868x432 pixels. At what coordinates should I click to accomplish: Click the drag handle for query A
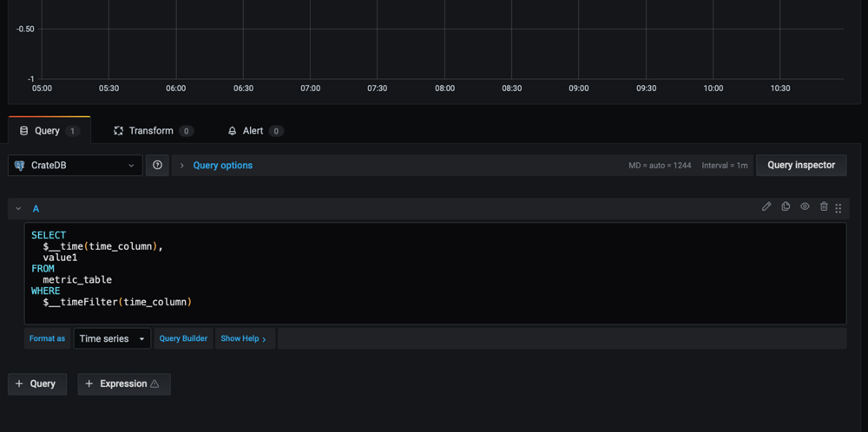(x=838, y=208)
